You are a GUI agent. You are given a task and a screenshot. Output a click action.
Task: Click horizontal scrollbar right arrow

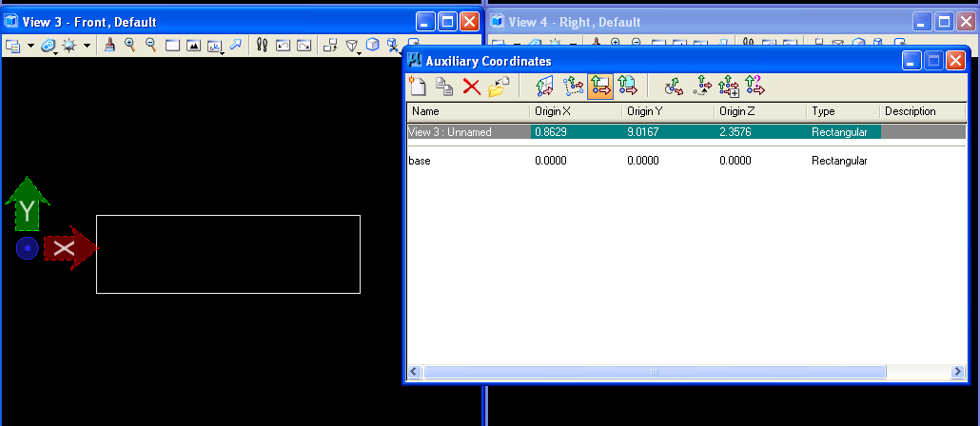point(958,373)
